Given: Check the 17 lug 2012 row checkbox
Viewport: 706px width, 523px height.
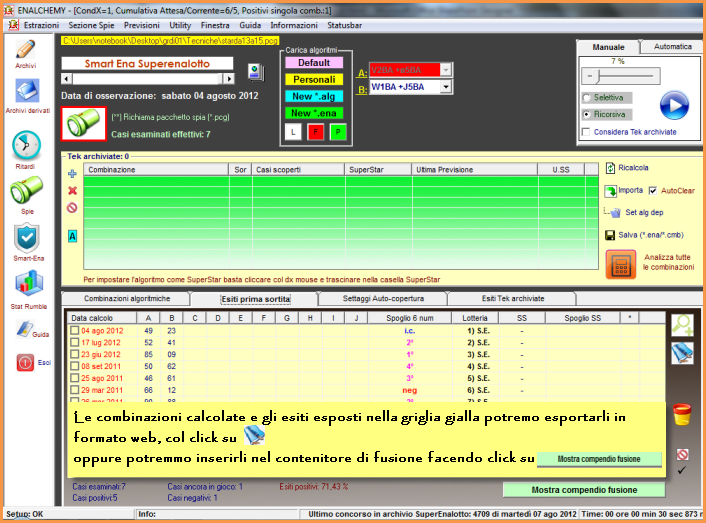Looking at the screenshot, I should pos(75,343).
